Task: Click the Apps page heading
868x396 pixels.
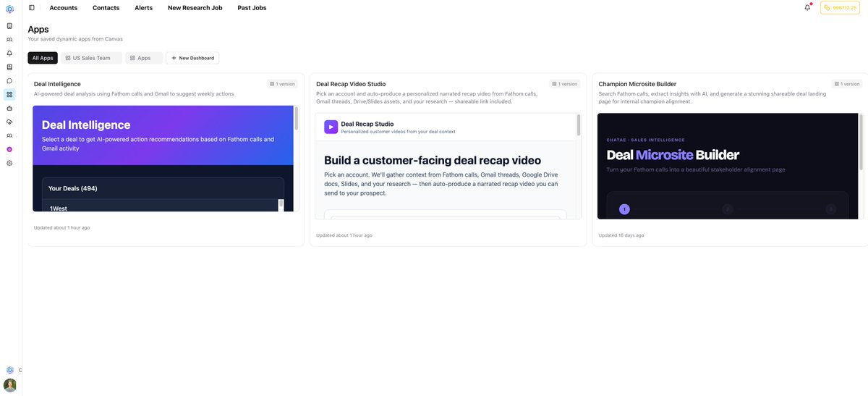Action: (38, 29)
